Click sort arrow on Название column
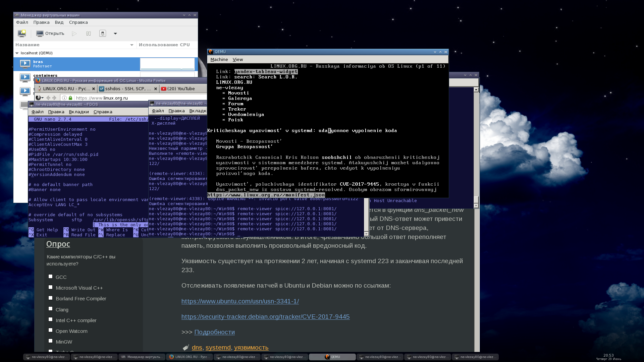 click(132, 45)
